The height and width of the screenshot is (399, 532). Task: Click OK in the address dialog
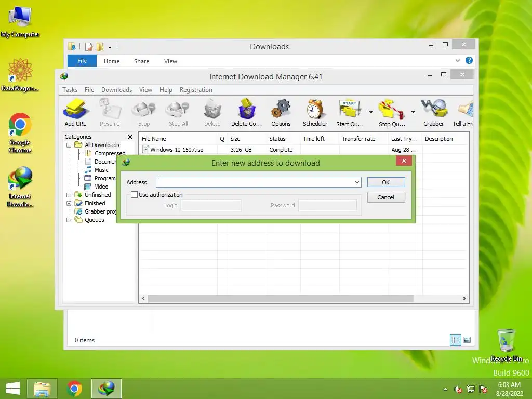[386, 182]
